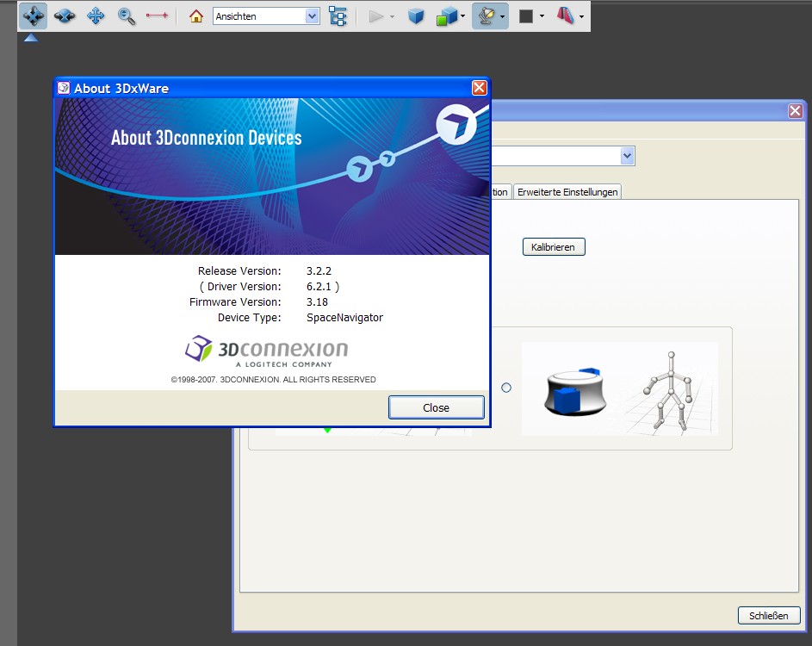Select the Pan tool
This screenshot has width=812, height=646.
[96, 16]
